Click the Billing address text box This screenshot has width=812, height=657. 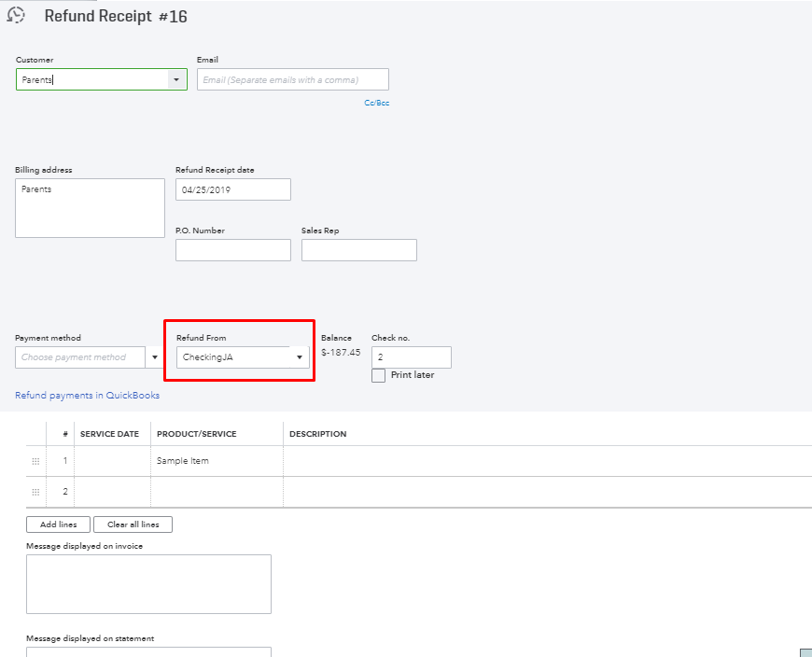pos(91,208)
